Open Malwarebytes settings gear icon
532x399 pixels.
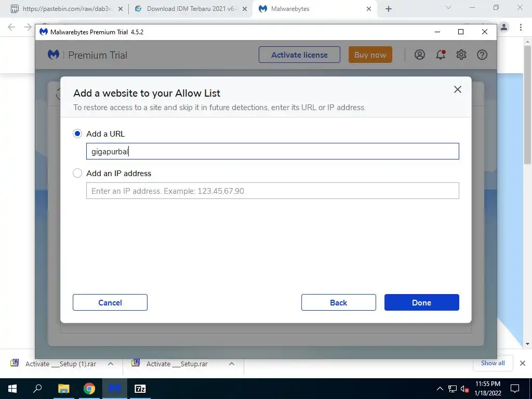(461, 55)
